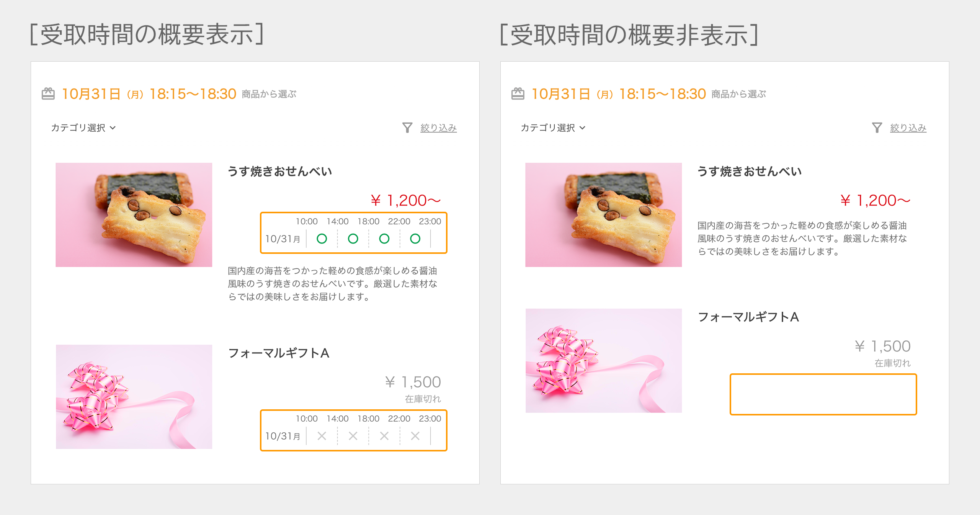The image size is (980, 515).
Task: Click the うす焼きおせんべい title in left panel
Action: 280,171
